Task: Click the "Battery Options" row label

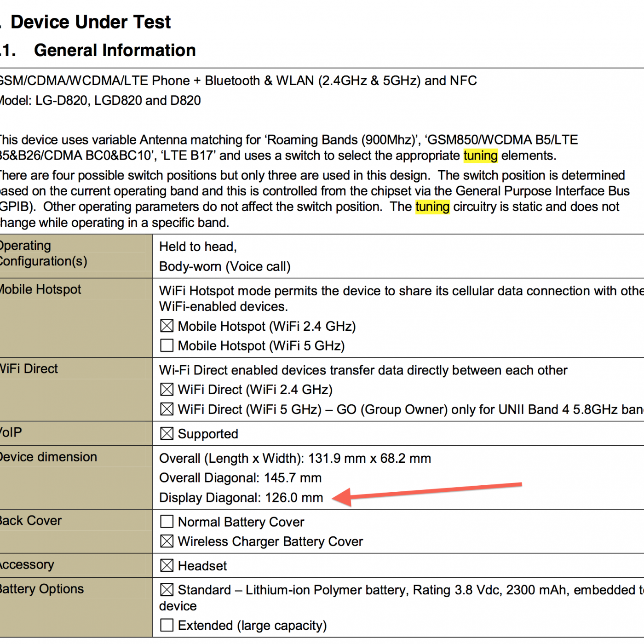Action: point(42,589)
